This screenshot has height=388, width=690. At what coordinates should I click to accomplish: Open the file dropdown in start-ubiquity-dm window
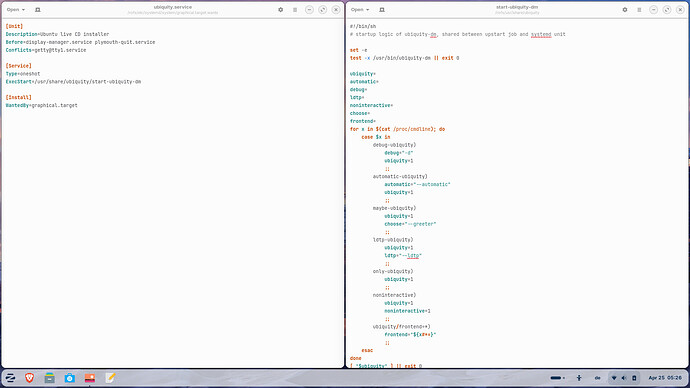[x=360, y=10]
